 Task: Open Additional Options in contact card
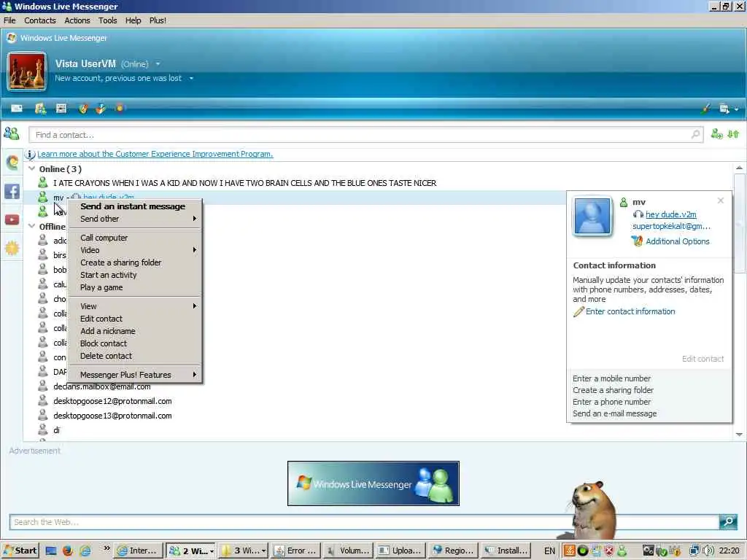point(678,241)
